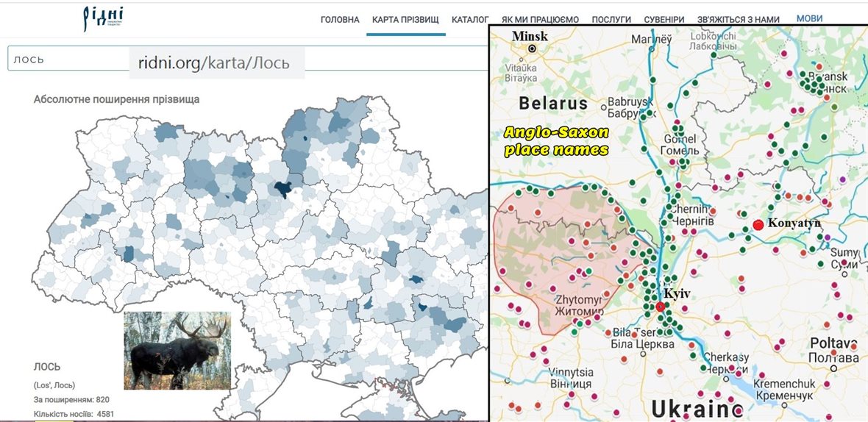Image resolution: width=868 pixels, height=422 pixels.
Task: Open the МОВИ language menu
Action: pyautogui.click(x=809, y=18)
